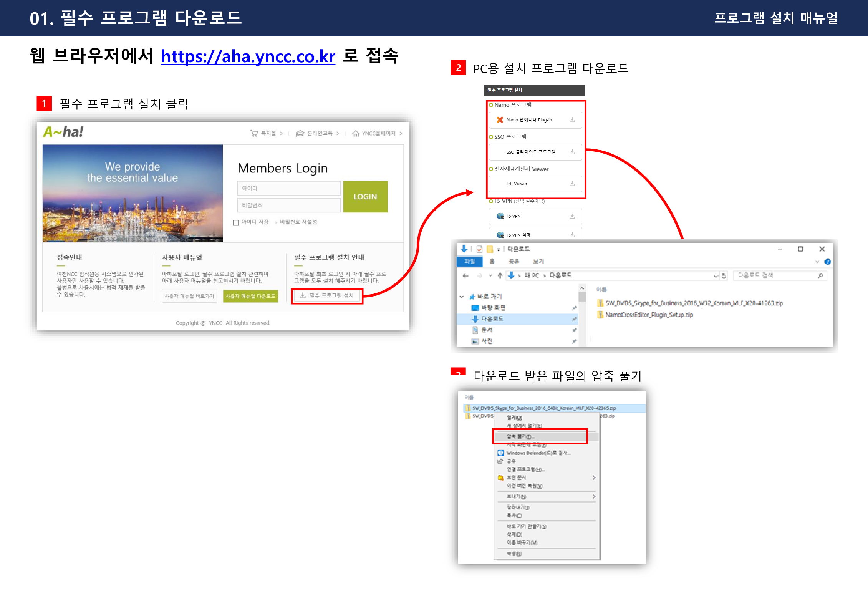Open the 보기 ribbon tab
Viewport: 868px width, 605px height.
click(538, 261)
